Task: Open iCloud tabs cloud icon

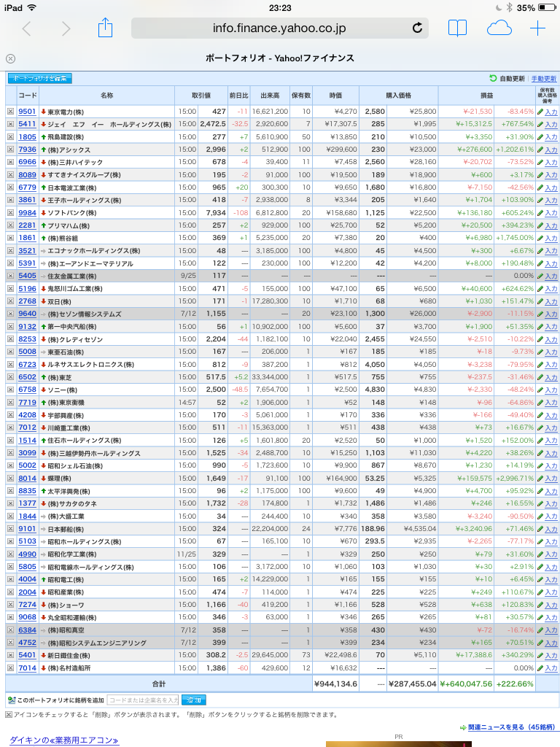Action: click(499, 28)
